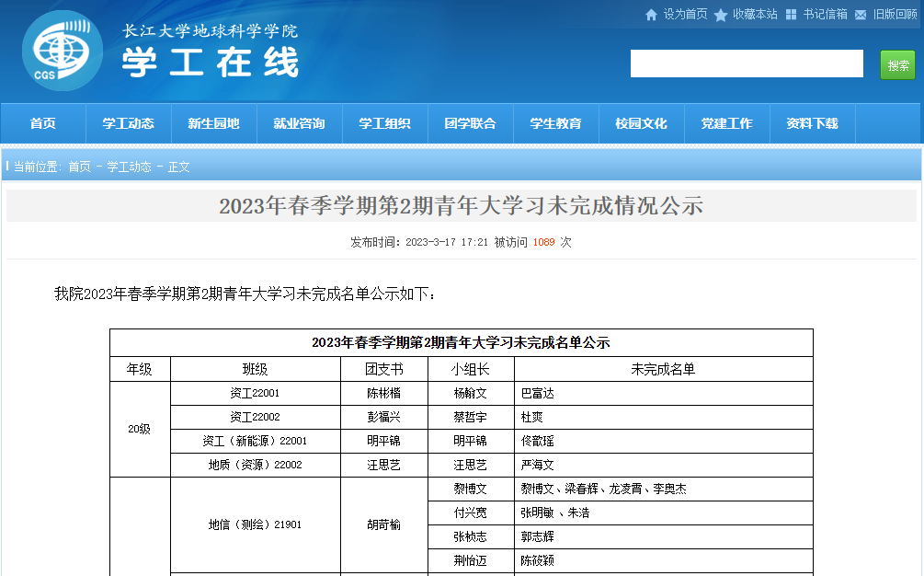Open the 资料下载 menu
Viewport: 924px width, 576px height.
pyautogui.click(x=812, y=123)
